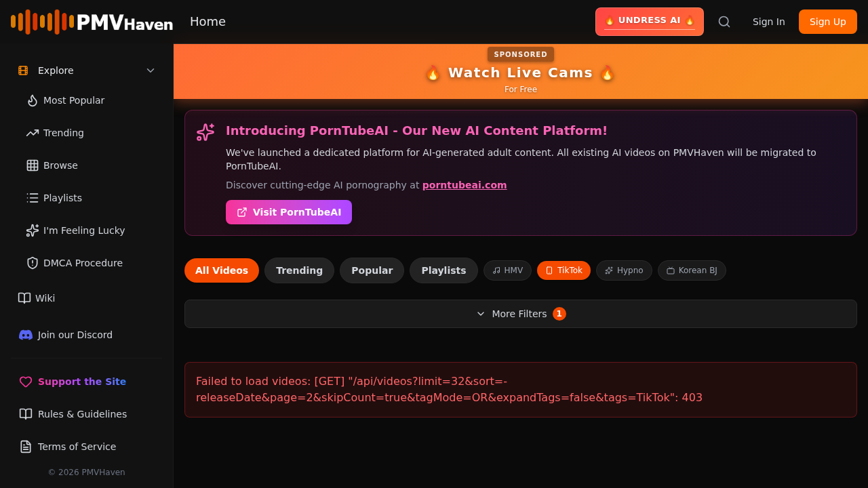Select the Trending filter tab
This screenshot has width=868, height=488.
(299, 270)
